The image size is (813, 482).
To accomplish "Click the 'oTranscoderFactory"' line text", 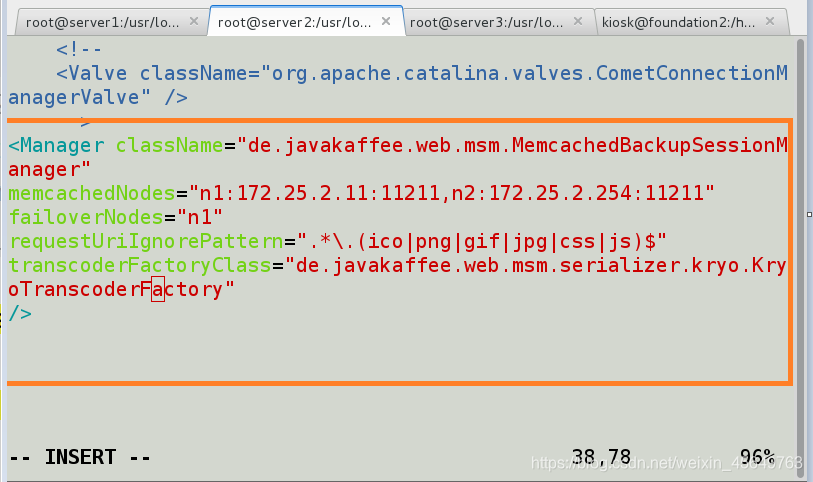I will (121, 289).
